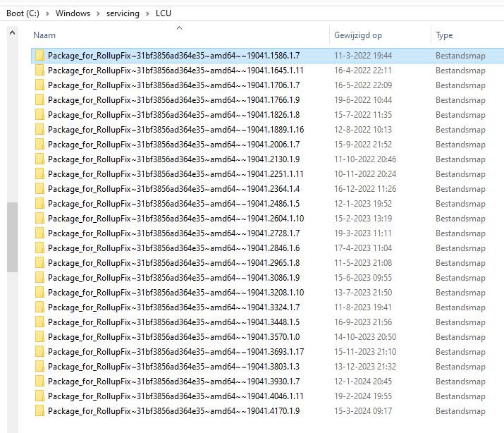The height and width of the screenshot is (433, 504).
Task: Click folder icon of package 19041.4170.1.9
Action: tap(39, 410)
